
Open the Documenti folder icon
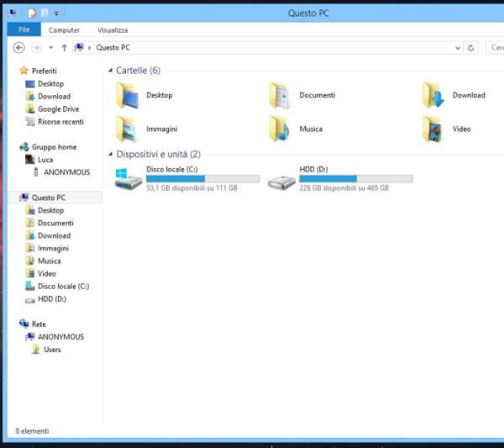click(281, 95)
